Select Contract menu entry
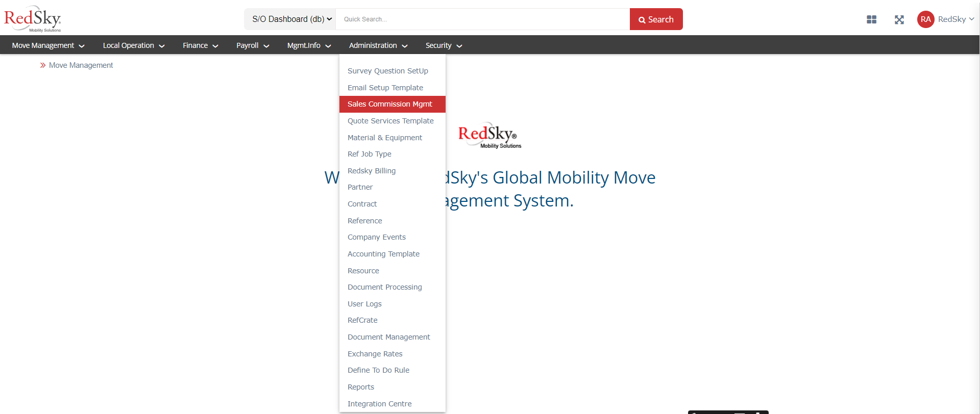Screen dimensions: 980x414 tap(393, 204)
